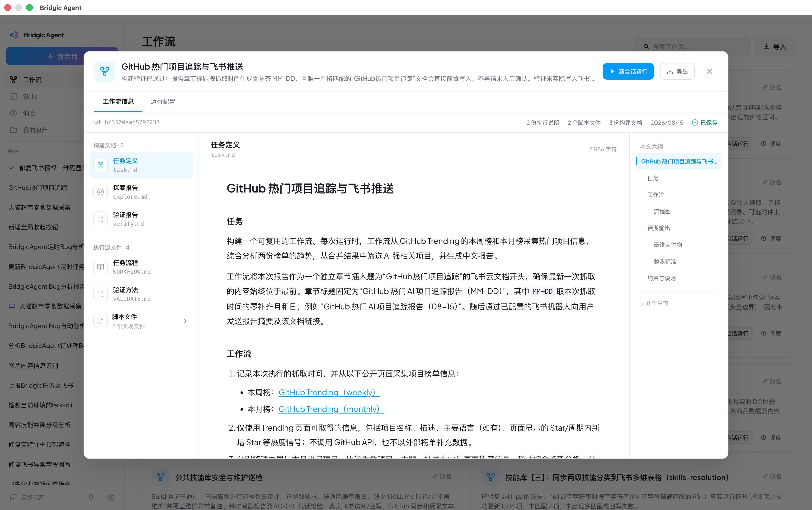This screenshot has width=812, height=510.
Task: Select the 任务流程 WORKFLOW.md file
Action: (141, 267)
